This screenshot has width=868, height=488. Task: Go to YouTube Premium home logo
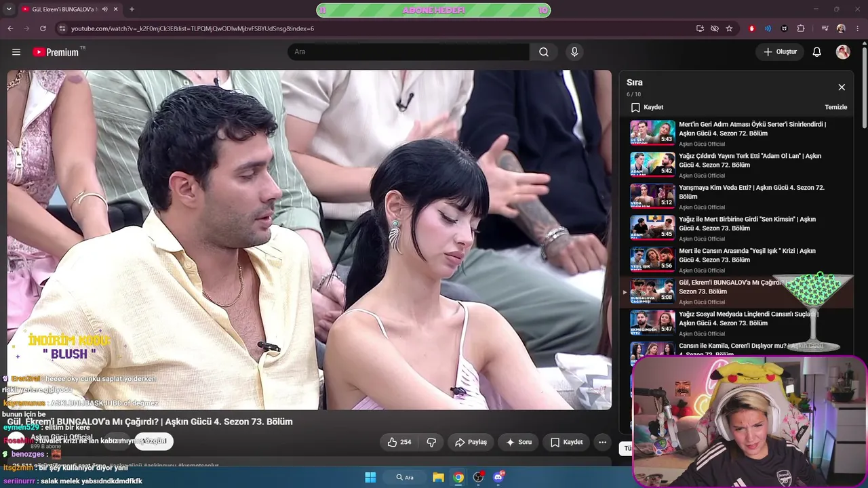(56, 52)
